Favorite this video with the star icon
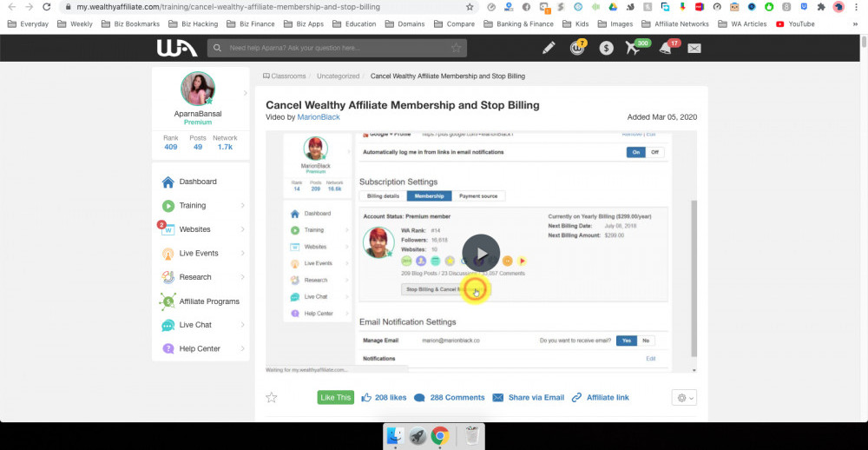Image resolution: width=868 pixels, height=450 pixels. 272,397
